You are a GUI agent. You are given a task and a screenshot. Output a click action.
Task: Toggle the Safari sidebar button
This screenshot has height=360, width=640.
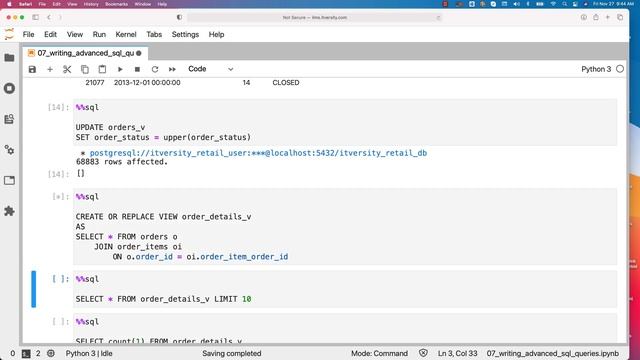[x=36, y=17]
